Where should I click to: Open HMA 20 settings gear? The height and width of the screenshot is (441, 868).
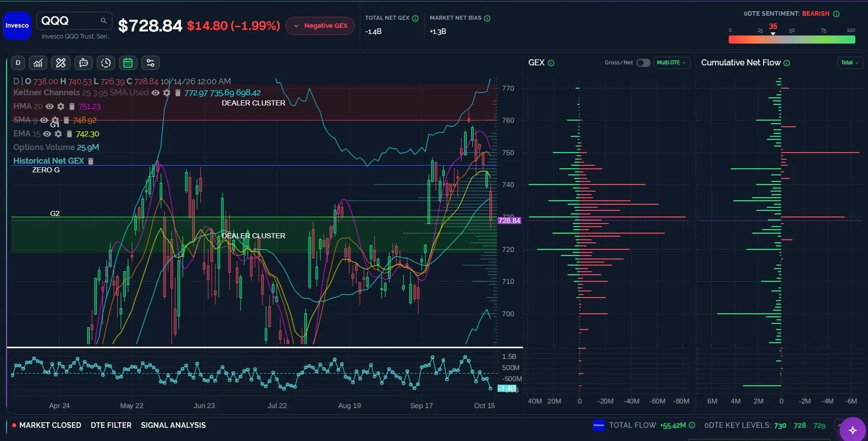click(61, 106)
